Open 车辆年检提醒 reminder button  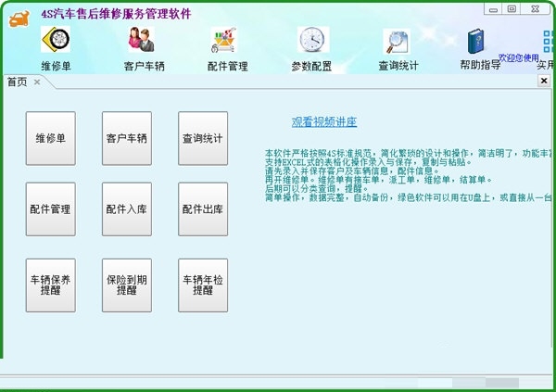(x=203, y=285)
